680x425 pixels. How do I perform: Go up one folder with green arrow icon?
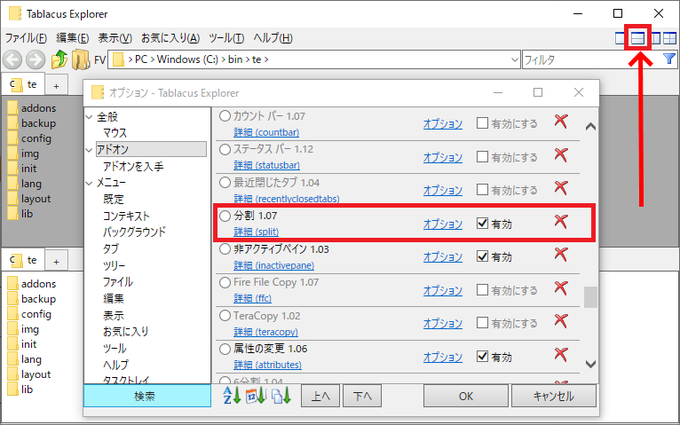tap(59, 59)
